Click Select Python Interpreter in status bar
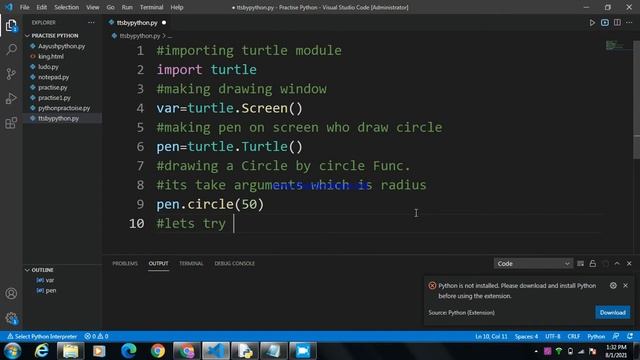This screenshot has height=360, width=640. (x=42, y=336)
